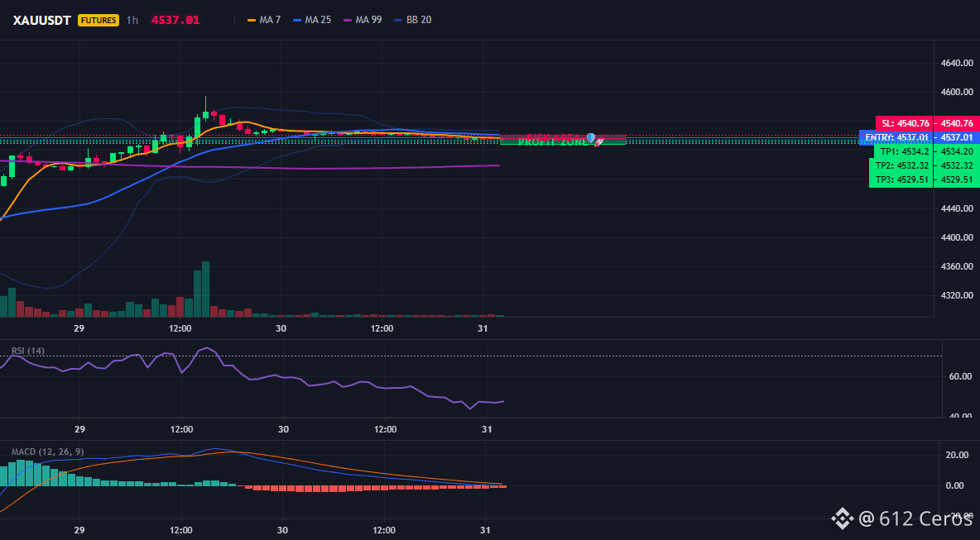Viewport: 980px width, 540px height.
Task: Click the tallest green volume bar
Action: 205,289
